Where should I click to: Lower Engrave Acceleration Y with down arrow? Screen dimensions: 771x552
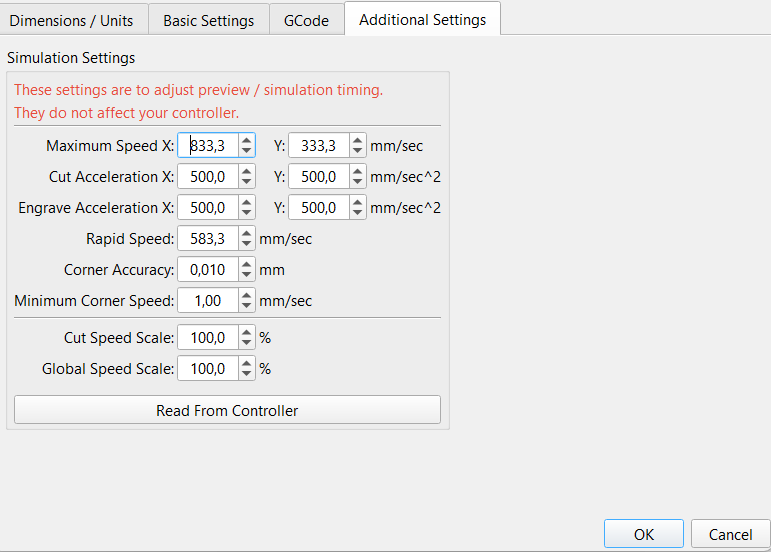358,214
